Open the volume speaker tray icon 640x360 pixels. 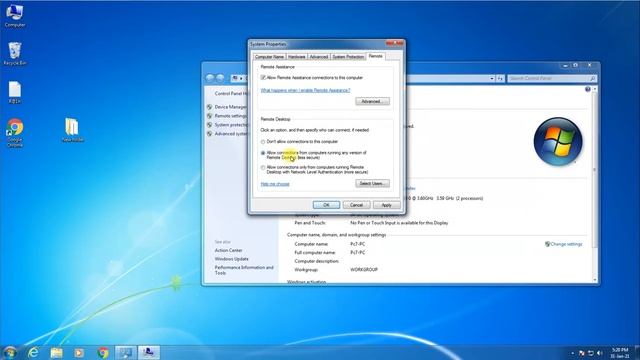[x=600, y=353]
